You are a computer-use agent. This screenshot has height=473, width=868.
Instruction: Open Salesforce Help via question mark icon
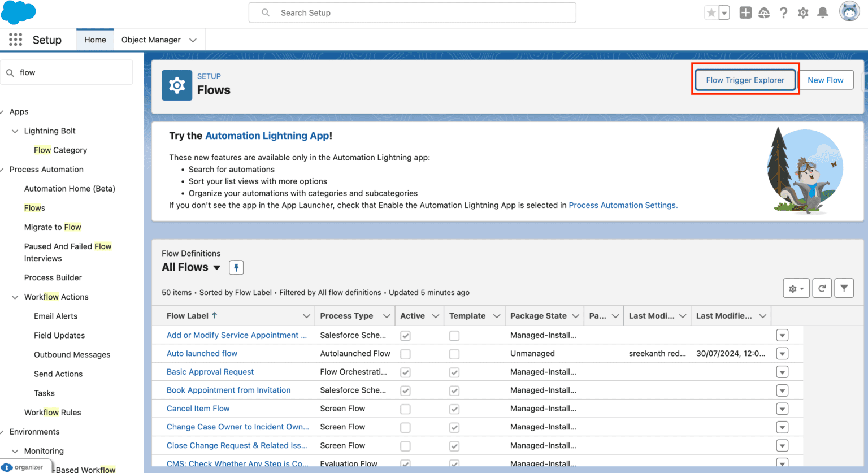784,12
